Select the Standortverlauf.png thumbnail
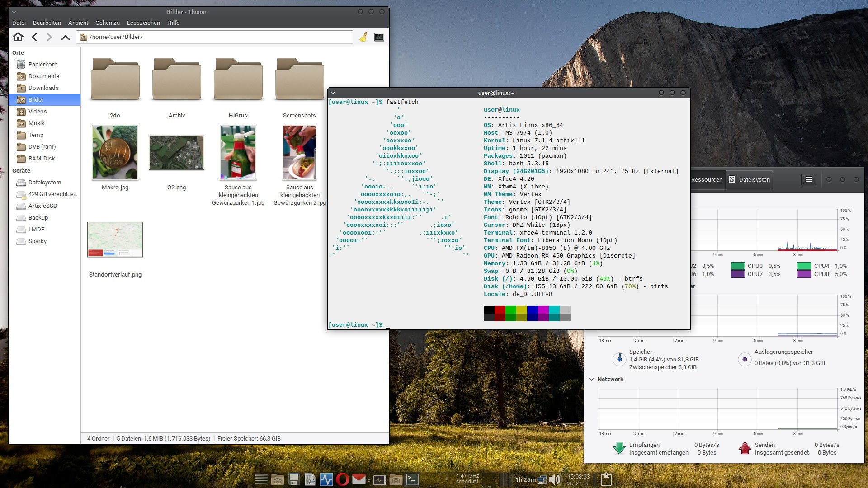 point(115,239)
